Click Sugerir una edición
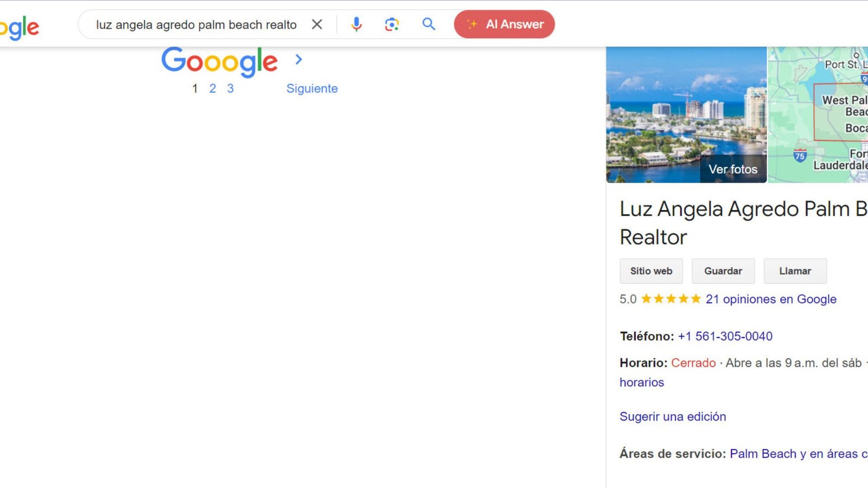The image size is (868, 488). click(672, 416)
